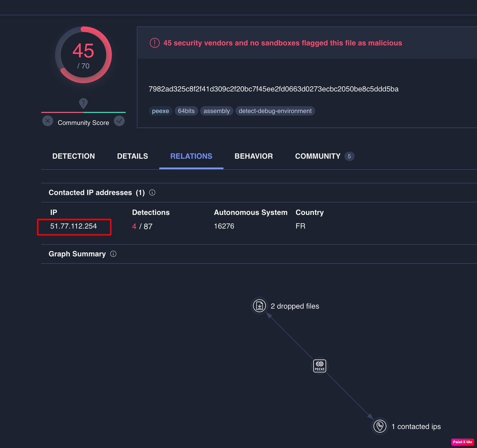477x448 pixels.
Task: Open the DETAILS tab
Action: coord(132,156)
